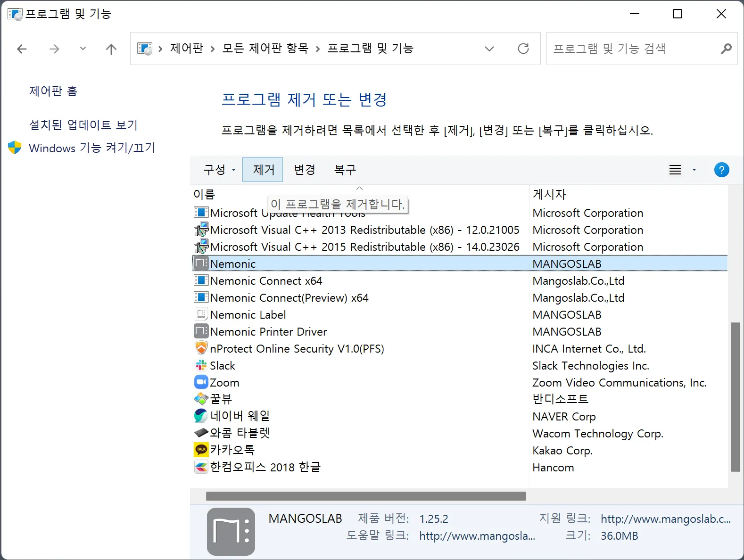Click the horizontal scrollbar thumb
744x560 pixels.
366,496
